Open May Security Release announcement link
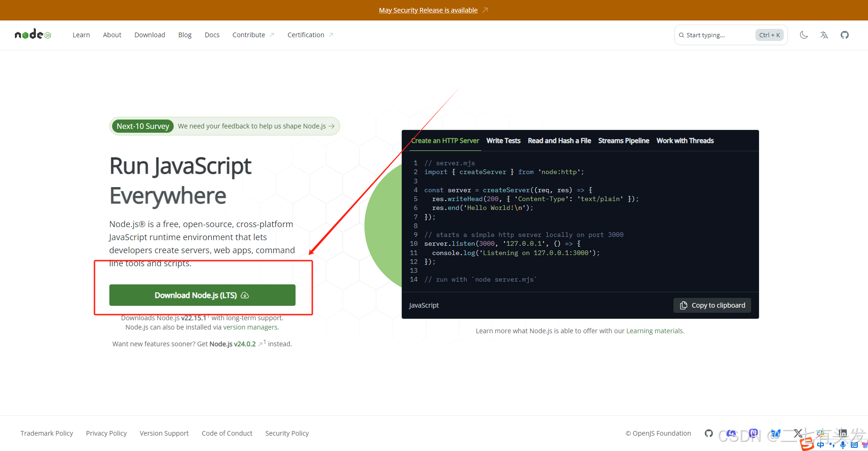The image size is (868, 451). [428, 10]
